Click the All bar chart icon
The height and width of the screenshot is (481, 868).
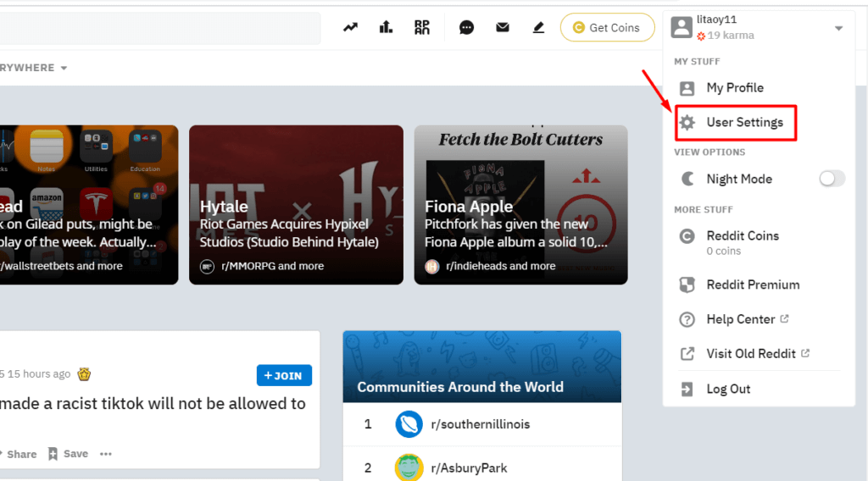(x=386, y=27)
